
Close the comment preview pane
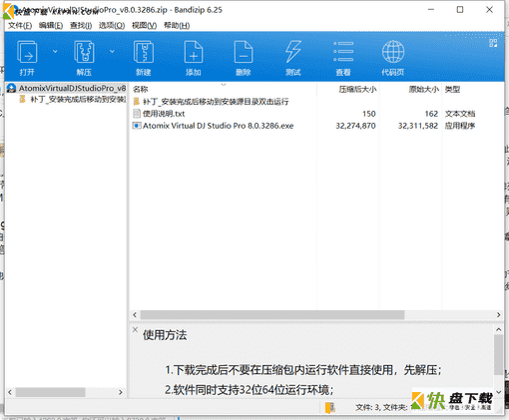(135, 329)
